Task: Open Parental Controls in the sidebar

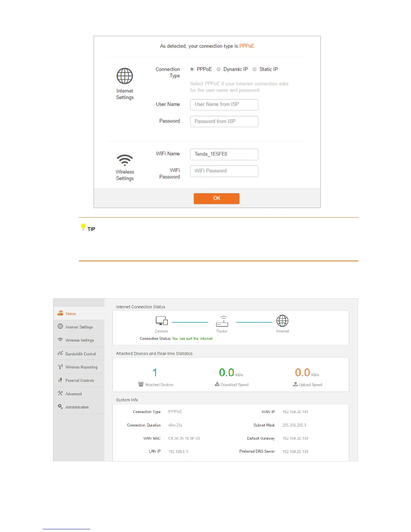Action: (79, 380)
